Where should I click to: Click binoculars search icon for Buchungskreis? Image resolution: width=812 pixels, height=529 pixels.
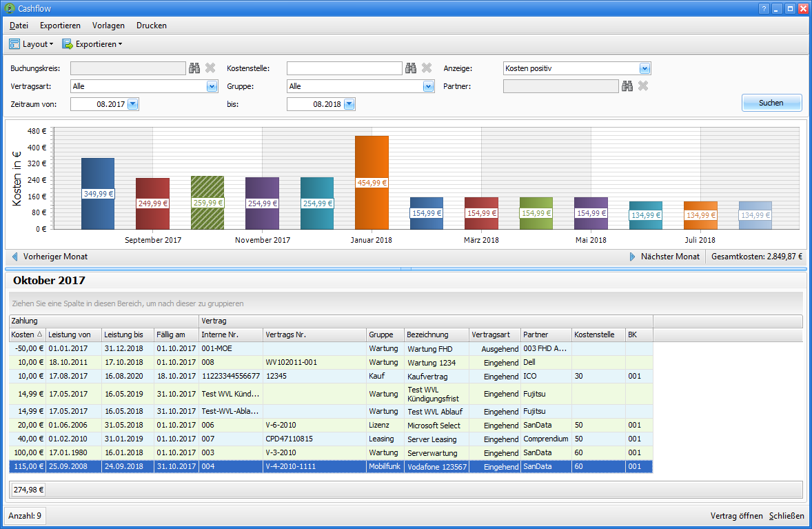(194, 68)
